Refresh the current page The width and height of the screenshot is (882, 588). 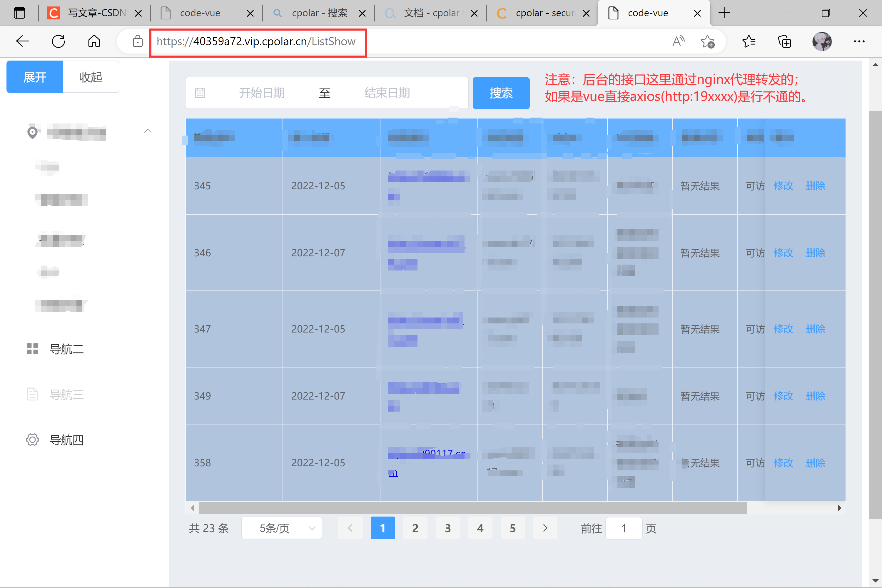58,41
